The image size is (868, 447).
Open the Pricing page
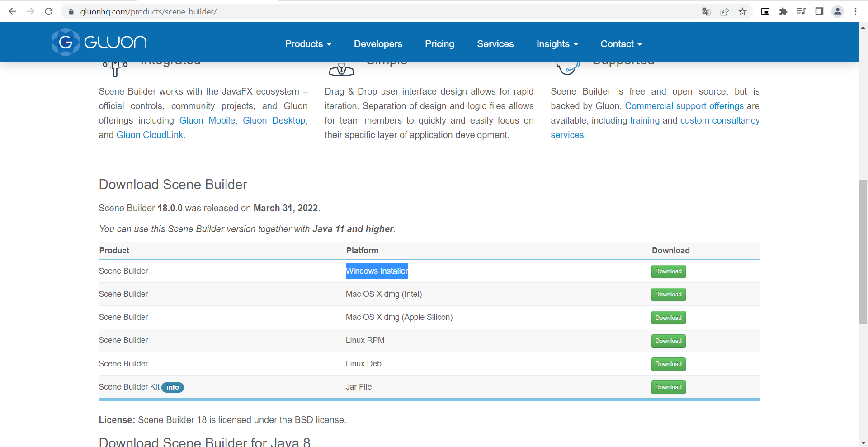click(x=439, y=44)
